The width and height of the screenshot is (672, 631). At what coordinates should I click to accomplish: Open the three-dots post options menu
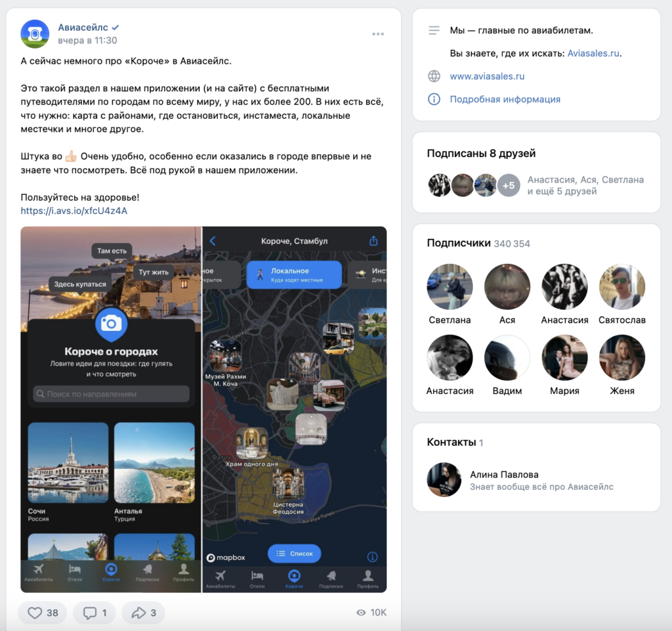pos(377,34)
